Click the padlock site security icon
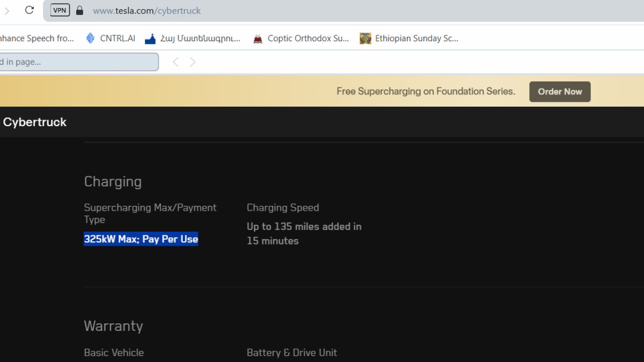The image size is (644, 362). [x=80, y=10]
